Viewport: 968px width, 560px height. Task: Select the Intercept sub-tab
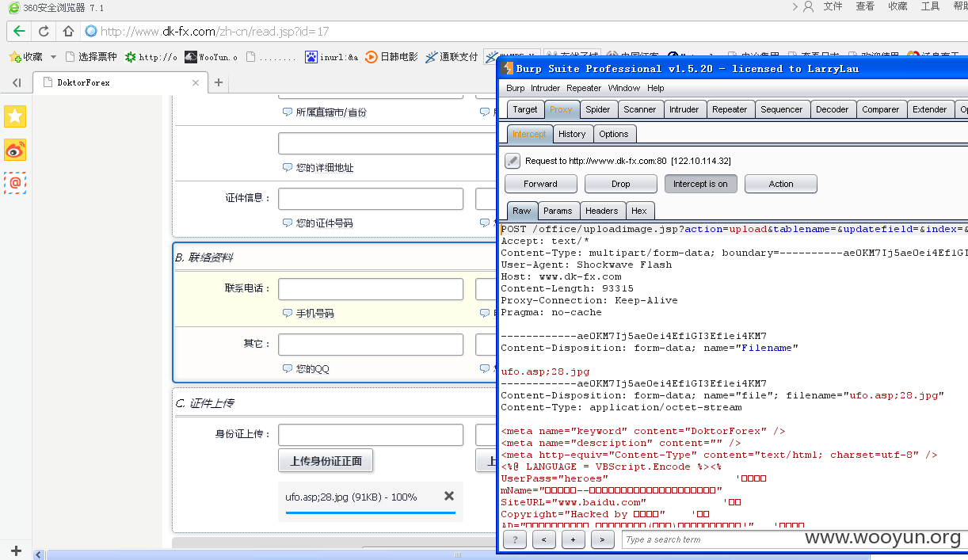[528, 134]
